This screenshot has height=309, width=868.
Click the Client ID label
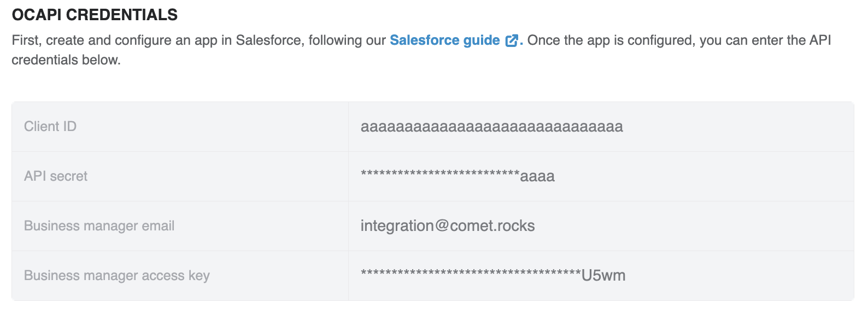(50, 127)
